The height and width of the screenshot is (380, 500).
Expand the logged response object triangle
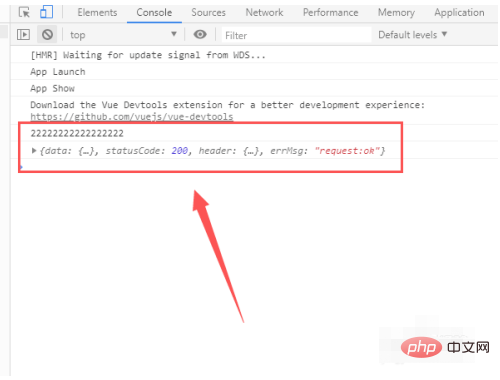click(34, 151)
